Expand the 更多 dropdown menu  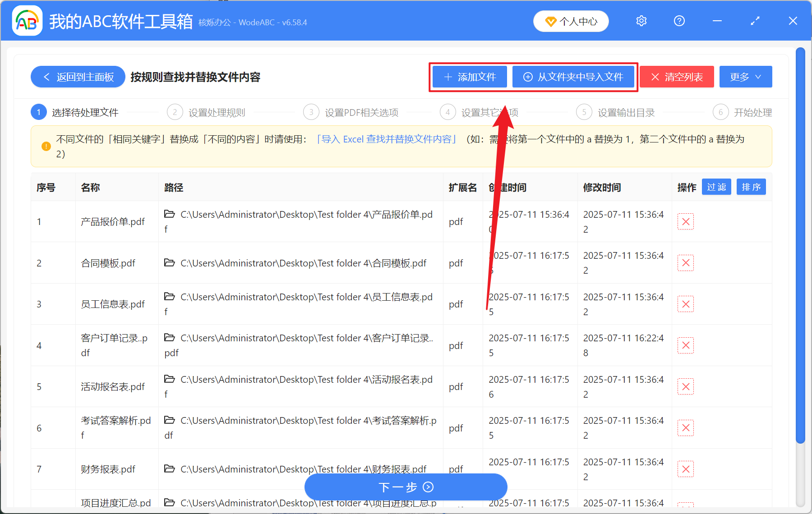[x=745, y=77]
